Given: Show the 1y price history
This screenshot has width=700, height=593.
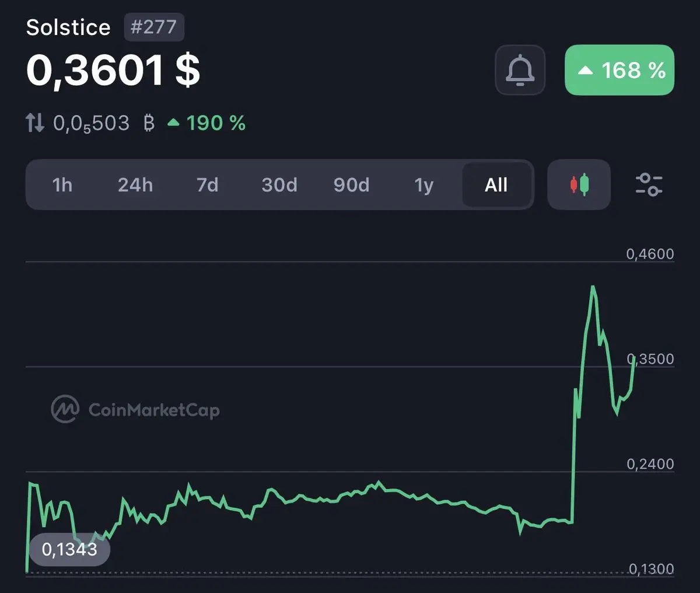Looking at the screenshot, I should (x=424, y=185).
